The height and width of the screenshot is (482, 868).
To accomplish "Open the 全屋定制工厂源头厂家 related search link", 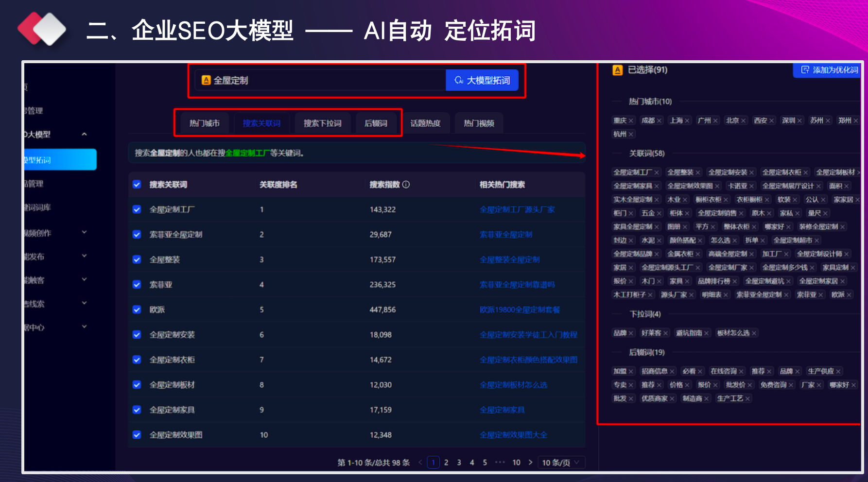I will [x=517, y=209].
